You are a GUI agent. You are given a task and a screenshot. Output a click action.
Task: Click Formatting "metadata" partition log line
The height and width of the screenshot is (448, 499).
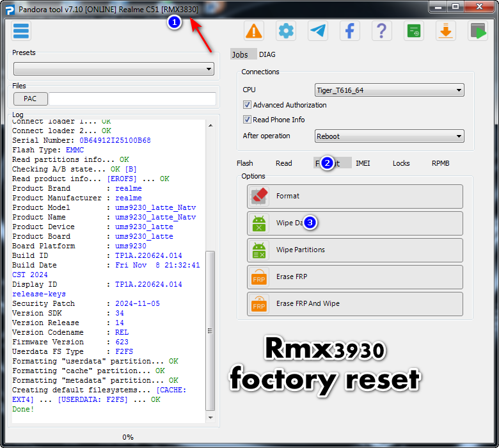pyautogui.click(x=95, y=380)
